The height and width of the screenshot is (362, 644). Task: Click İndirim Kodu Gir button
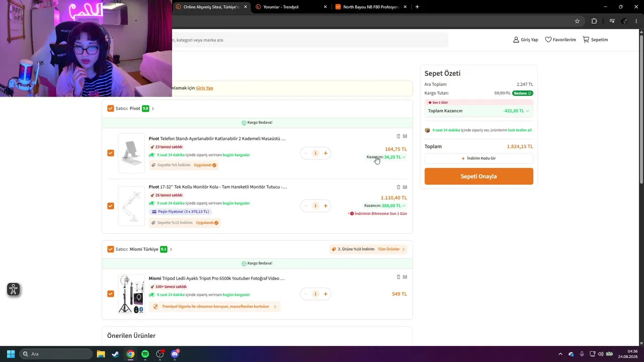[478, 158]
